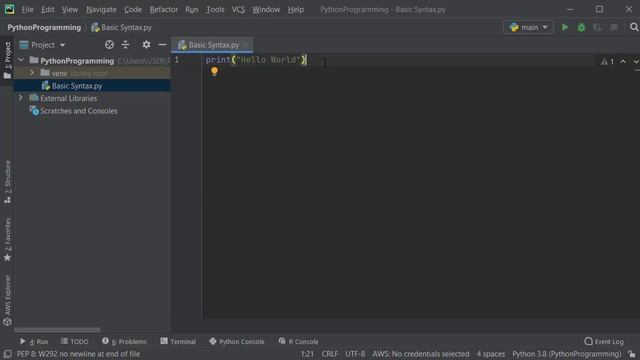The width and height of the screenshot is (640, 360).
Task: Collapse all in Project panel
Action: pos(125,44)
